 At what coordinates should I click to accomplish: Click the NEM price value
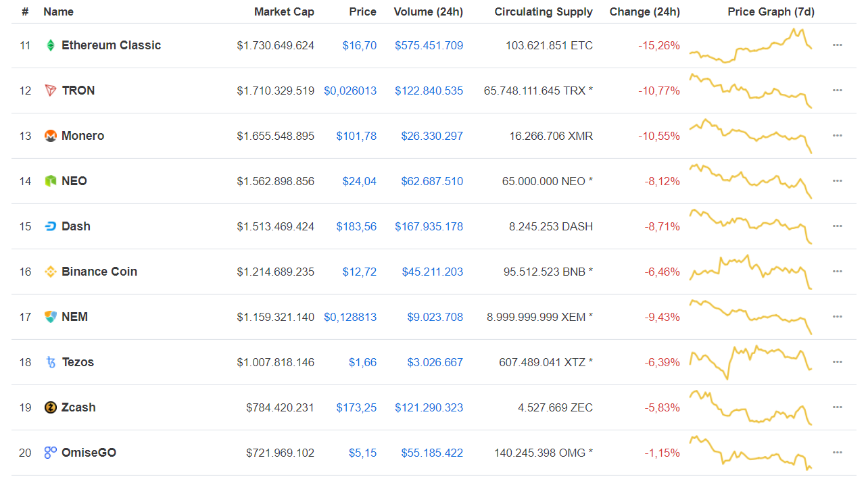pyautogui.click(x=350, y=316)
